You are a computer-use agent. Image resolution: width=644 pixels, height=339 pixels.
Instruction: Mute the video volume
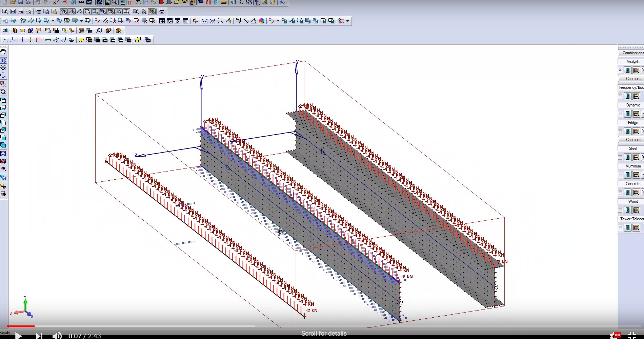point(57,336)
